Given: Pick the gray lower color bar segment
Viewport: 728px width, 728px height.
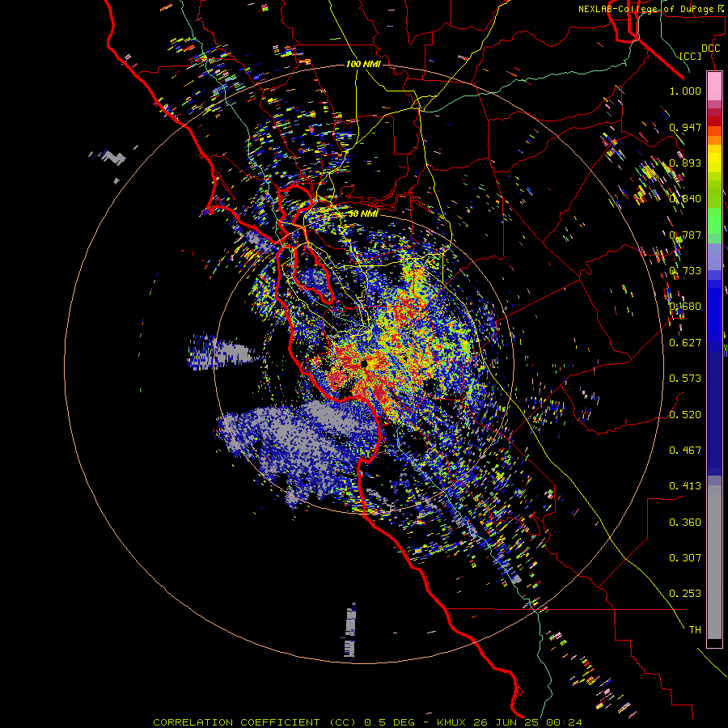Looking at the screenshot, I should tap(714, 562).
